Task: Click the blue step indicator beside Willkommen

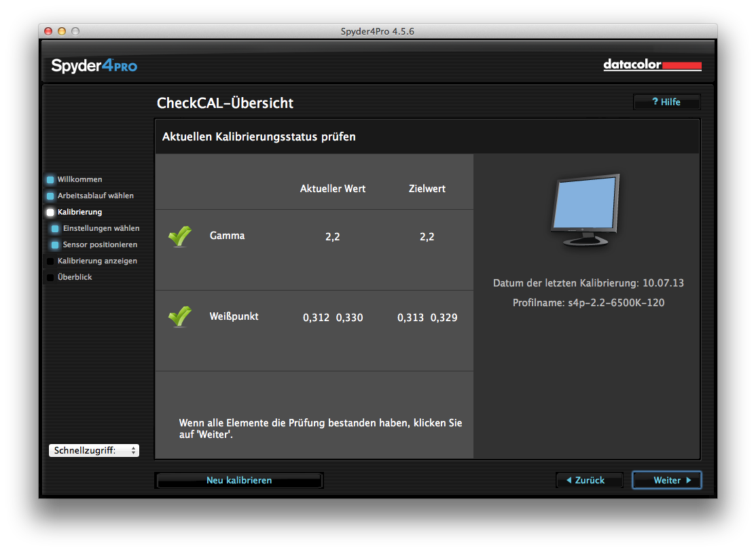Action: coord(50,180)
